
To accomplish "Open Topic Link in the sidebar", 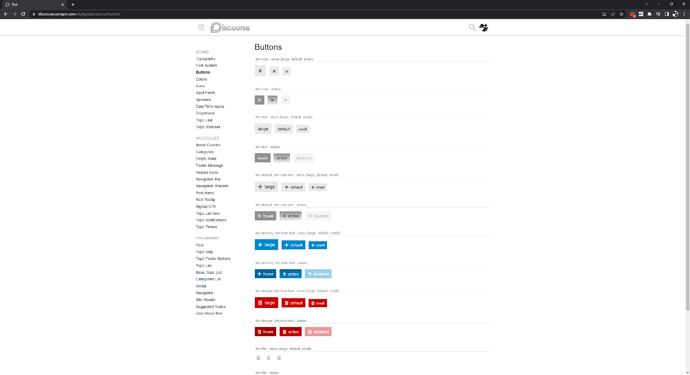I will pos(204,120).
